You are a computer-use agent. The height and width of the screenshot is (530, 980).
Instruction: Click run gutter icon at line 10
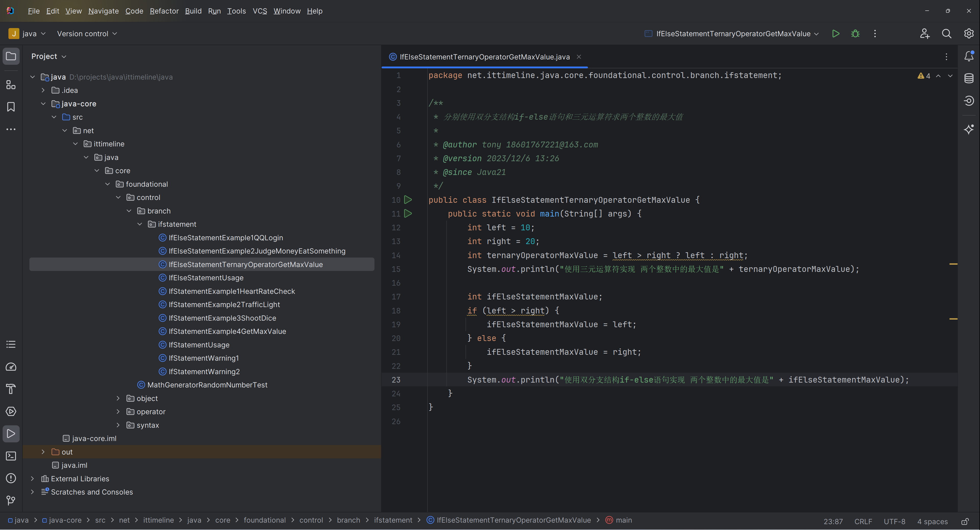(408, 200)
